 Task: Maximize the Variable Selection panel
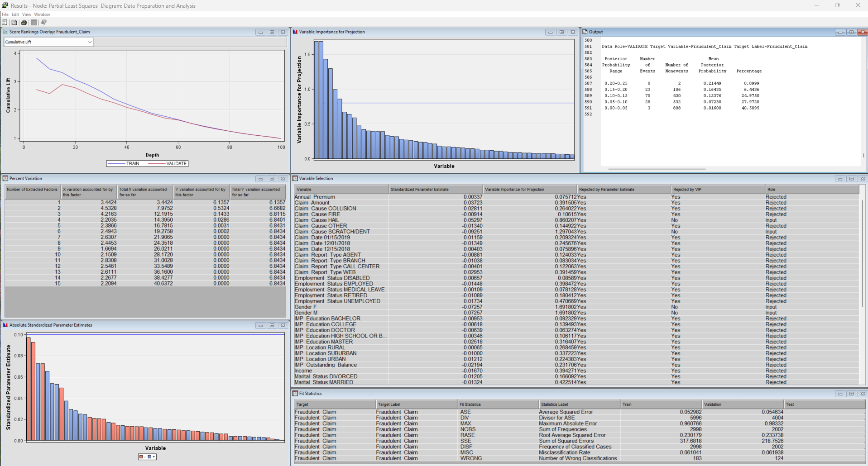pyautogui.click(x=851, y=179)
